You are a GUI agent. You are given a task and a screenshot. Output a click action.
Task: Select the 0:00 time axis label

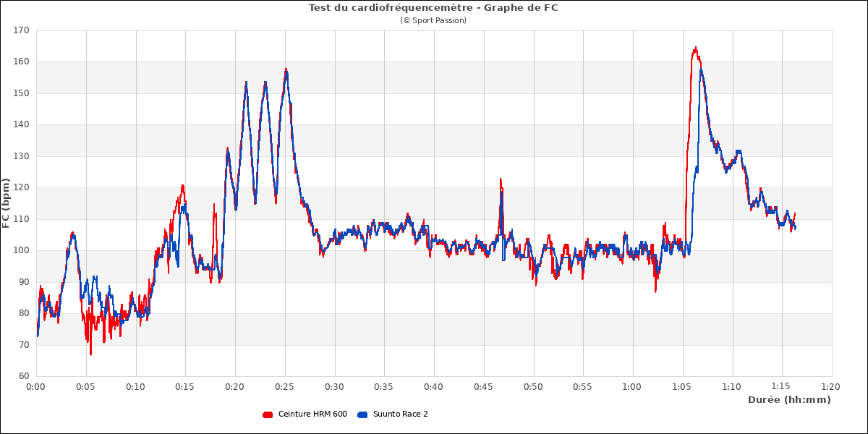tap(36, 387)
